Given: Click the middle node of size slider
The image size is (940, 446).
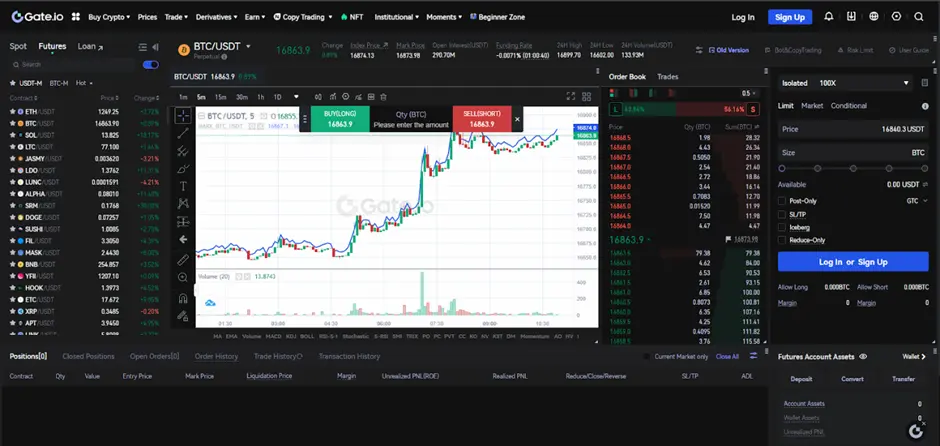Looking at the screenshot, I should 853,168.
